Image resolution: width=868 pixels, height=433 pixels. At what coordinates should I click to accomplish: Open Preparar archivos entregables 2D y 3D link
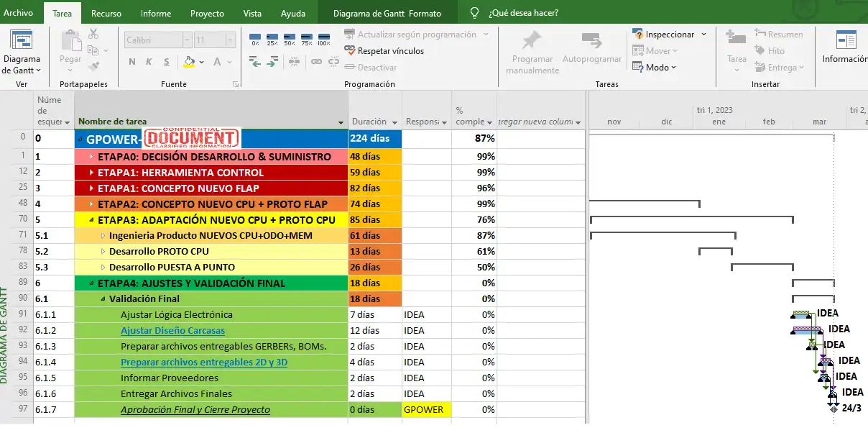(204, 363)
